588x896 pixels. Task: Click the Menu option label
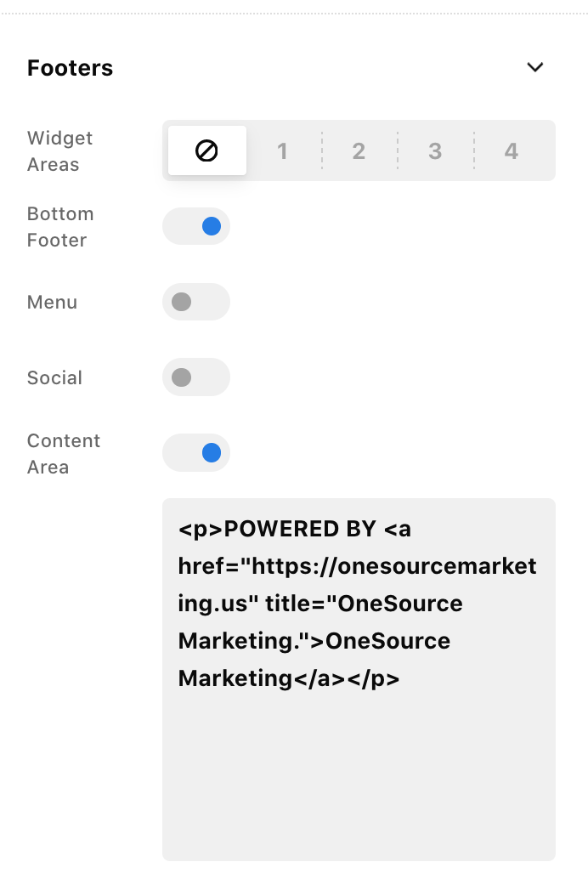tap(53, 303)
